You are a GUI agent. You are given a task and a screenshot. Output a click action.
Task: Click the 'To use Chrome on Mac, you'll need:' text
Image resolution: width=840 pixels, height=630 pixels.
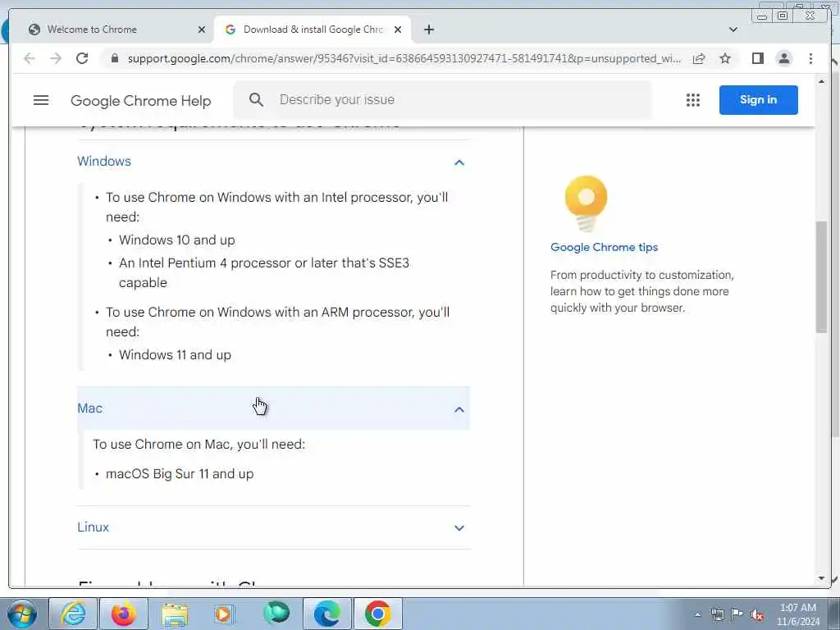point(199,444)
